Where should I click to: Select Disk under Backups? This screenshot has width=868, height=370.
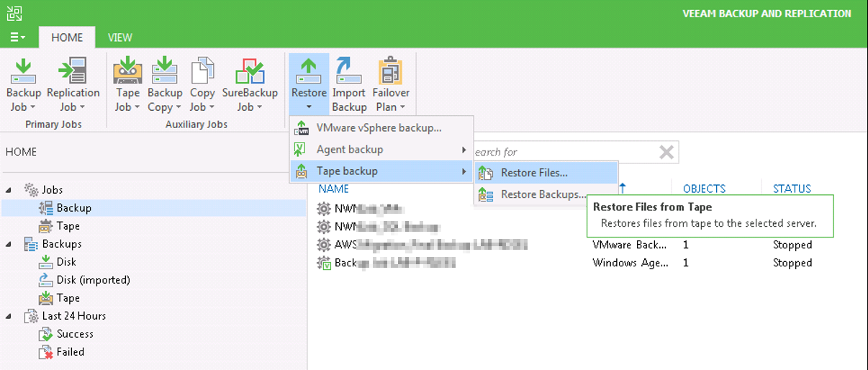[x=66, y=262]
